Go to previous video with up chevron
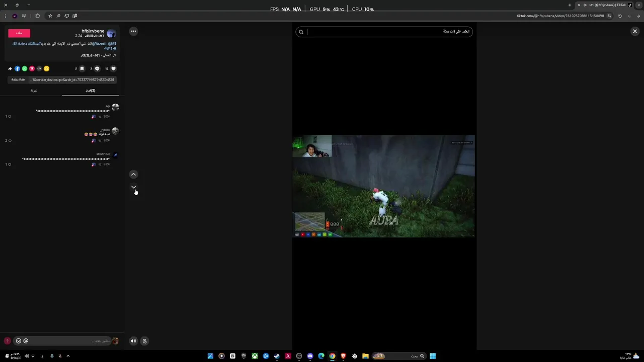 tap(133, 174)
